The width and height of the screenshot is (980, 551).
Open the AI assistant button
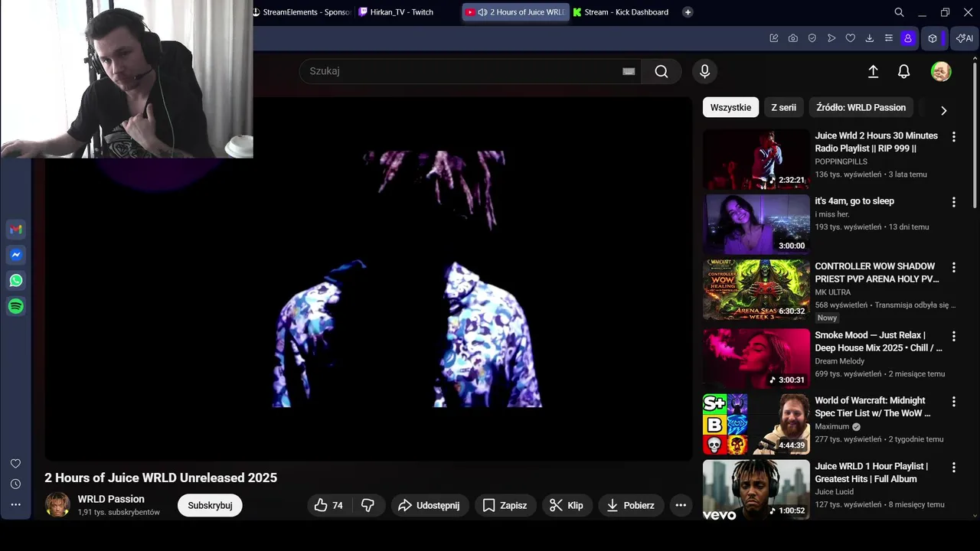pyautogui.click(x=965, y=38)
